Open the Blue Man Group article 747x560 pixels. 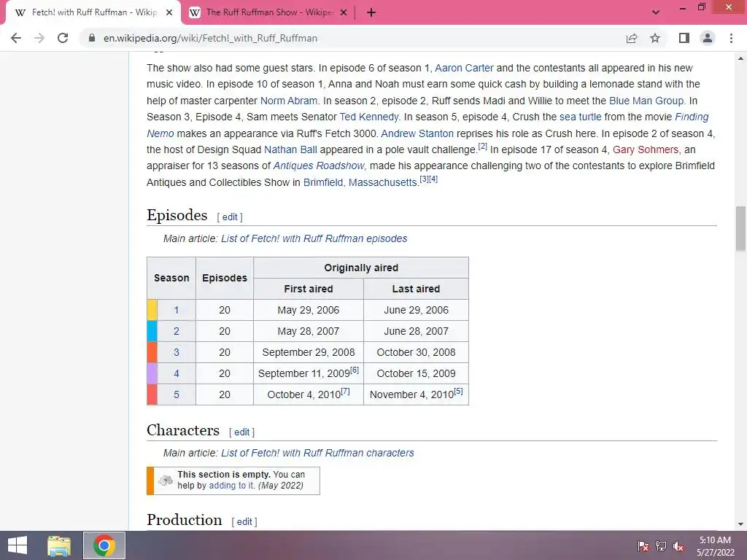[x=646, y=101]
